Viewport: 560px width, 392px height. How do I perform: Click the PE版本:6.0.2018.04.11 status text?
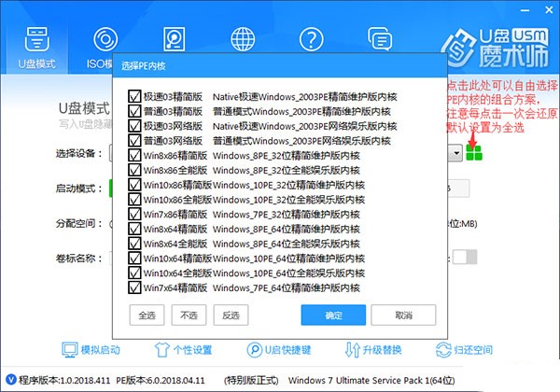[161, 380]
